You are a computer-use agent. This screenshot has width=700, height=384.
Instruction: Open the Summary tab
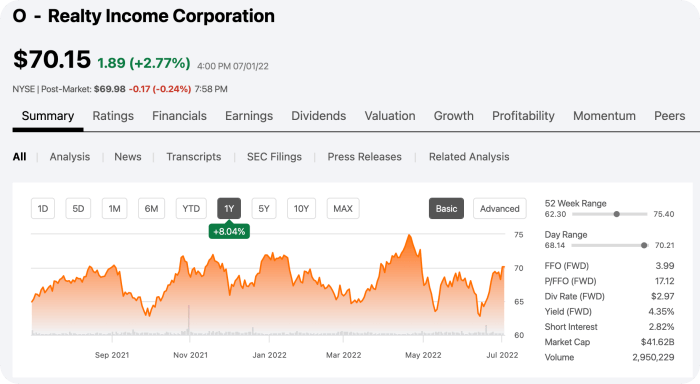pos(48,116)
